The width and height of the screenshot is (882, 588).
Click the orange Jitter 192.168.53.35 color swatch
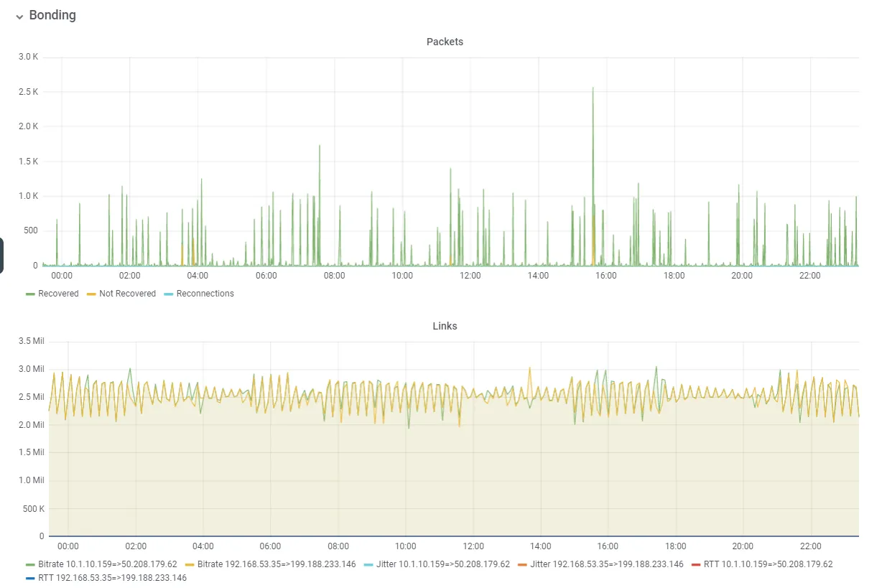click(x=522, y=565)
